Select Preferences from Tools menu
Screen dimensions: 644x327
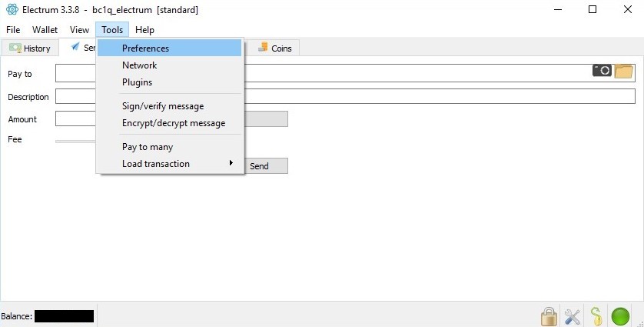click(169, 48)
